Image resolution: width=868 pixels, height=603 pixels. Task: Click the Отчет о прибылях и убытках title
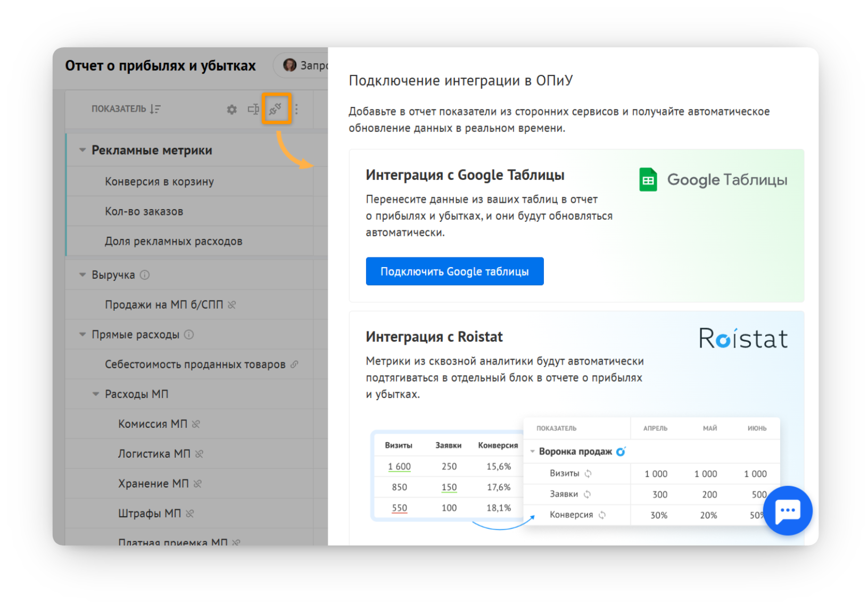click(x=160, y=65)
